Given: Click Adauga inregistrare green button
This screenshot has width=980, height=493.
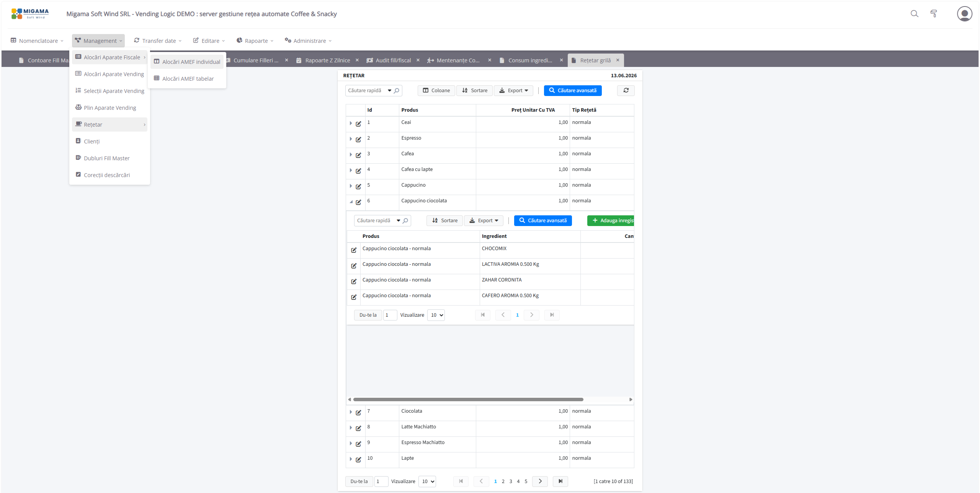Looking at the screenshot, I should (x=611, y=221).
